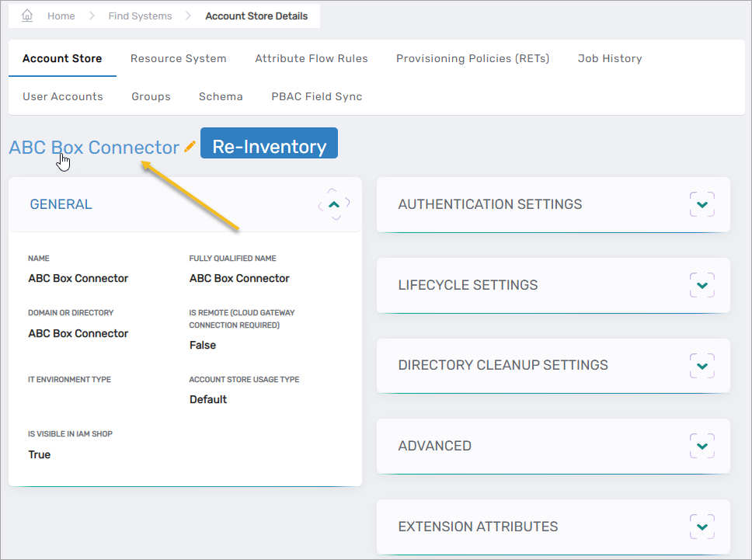Click the pencil edit icon beside title

tap(190, 147)
